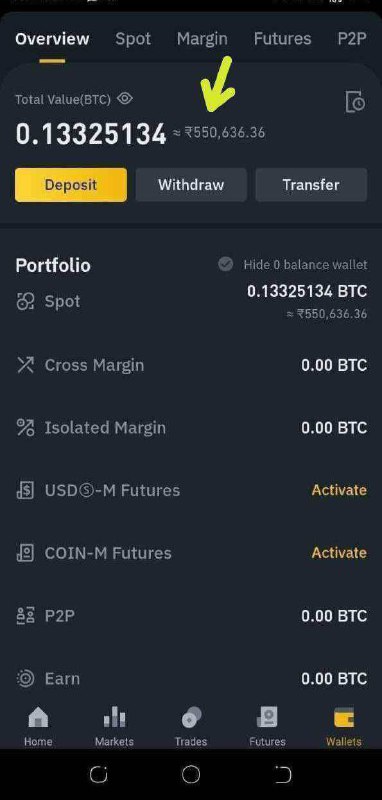Tap the Cross Margin arrows icon
This screenshot has height=800, width=382.
(x=26, y=365)
